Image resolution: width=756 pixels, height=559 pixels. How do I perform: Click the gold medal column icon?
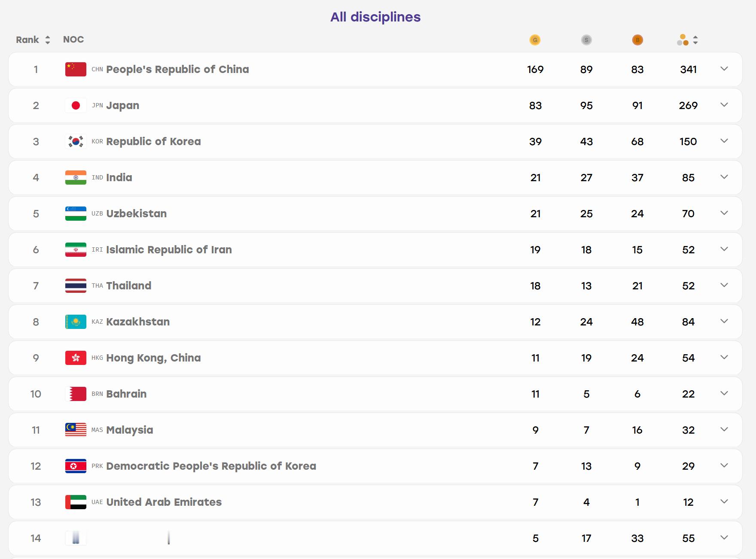click(x=535, y=40)
